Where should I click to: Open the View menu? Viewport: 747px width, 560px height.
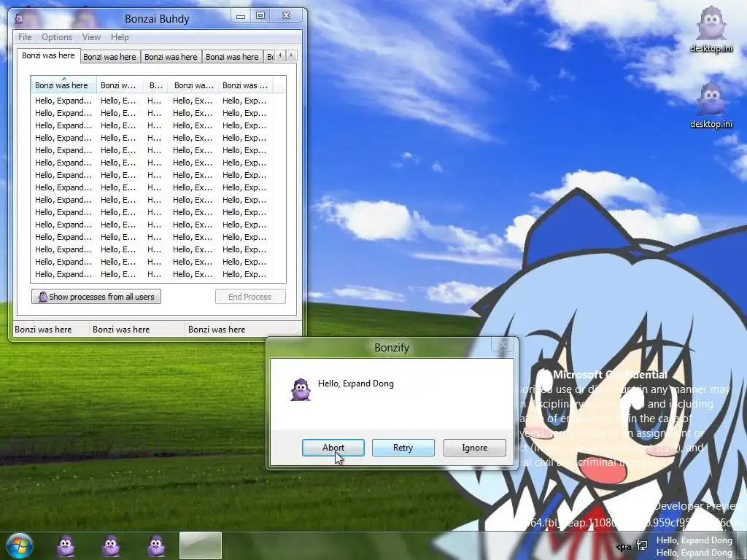click(91, 37)
